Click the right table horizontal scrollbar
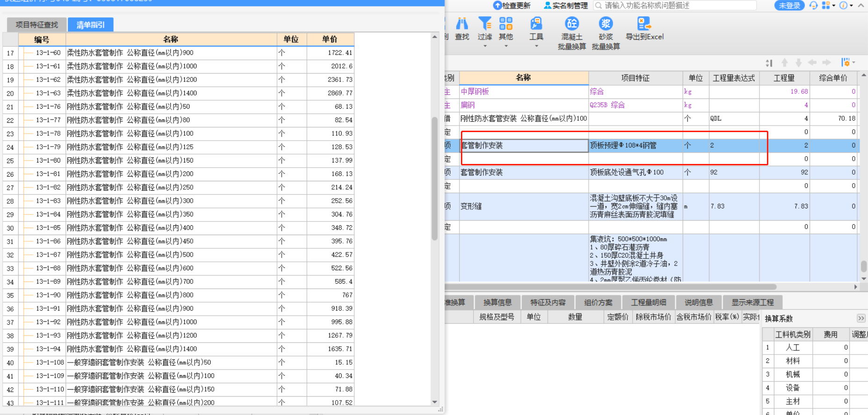 [611, 287]
